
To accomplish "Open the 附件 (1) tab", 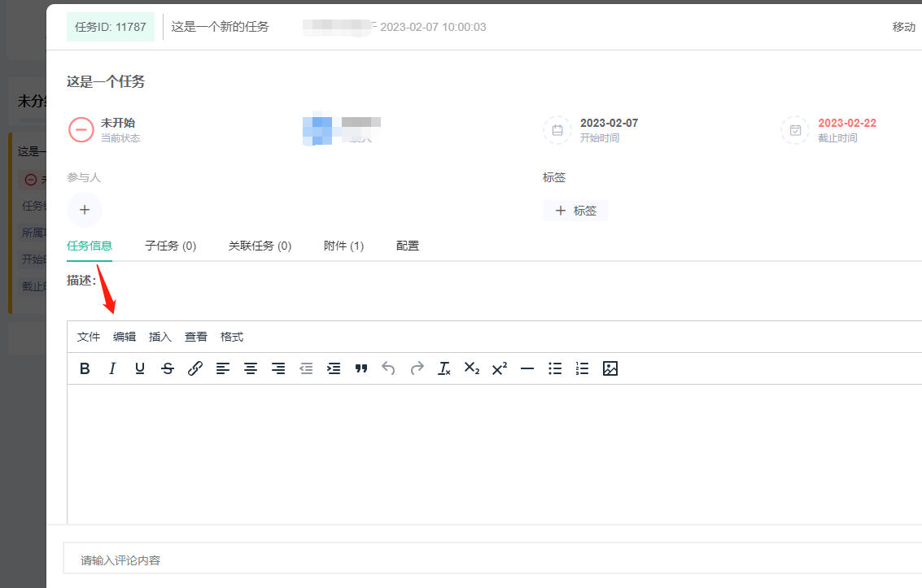I will point(343,246).
